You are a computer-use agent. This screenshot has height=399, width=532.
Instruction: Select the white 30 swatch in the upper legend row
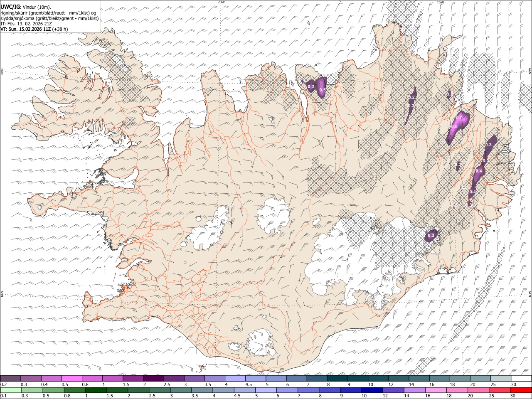click(521, 379)
